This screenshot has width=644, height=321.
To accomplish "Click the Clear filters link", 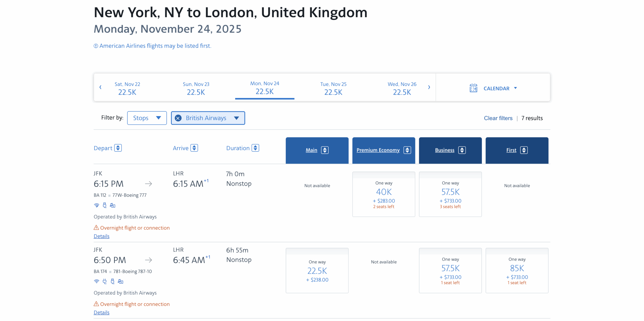I will pos(498,118).
